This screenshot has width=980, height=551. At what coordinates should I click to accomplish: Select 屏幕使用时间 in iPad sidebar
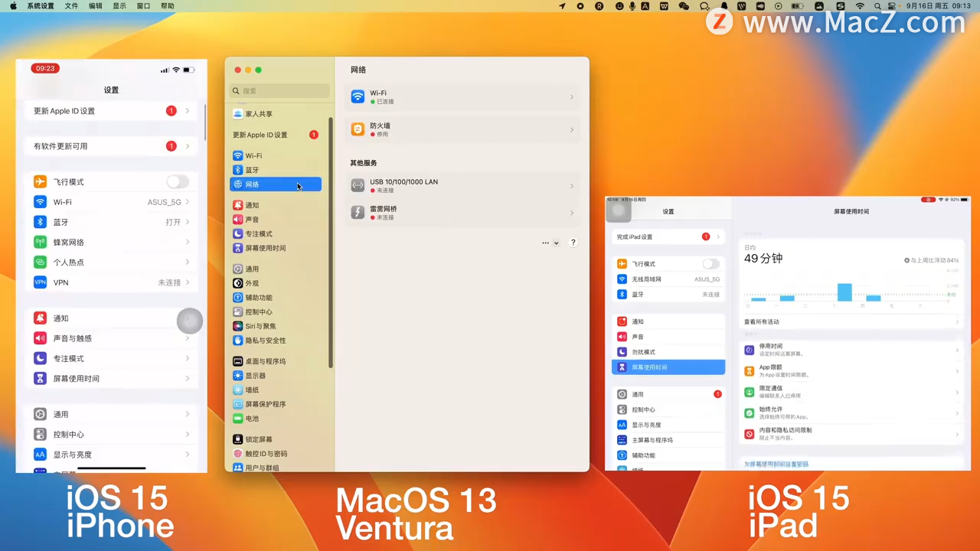coord(668,367)
